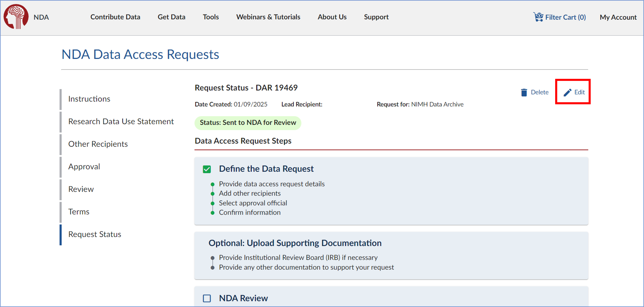The image size is (644, 307).
Task: Click the NDA Review heading
Action: pos(243,298)
